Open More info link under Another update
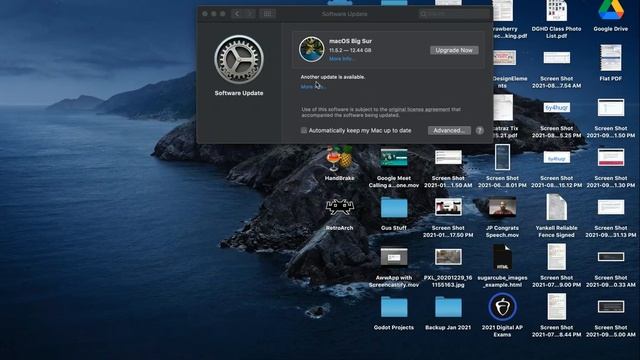Screen dimensions: 640x360 (x=313, y=87)
